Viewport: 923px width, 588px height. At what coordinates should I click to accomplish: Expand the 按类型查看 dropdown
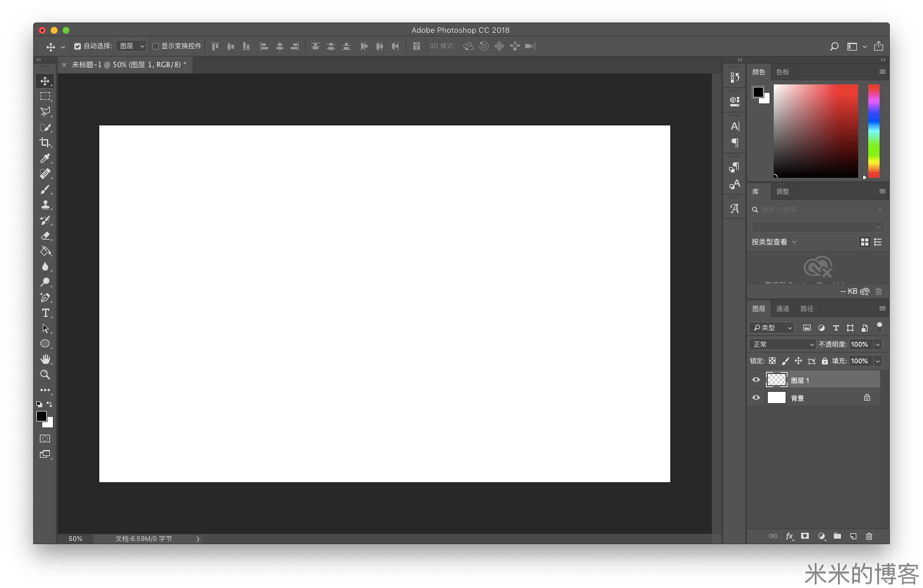coord(774,242)
